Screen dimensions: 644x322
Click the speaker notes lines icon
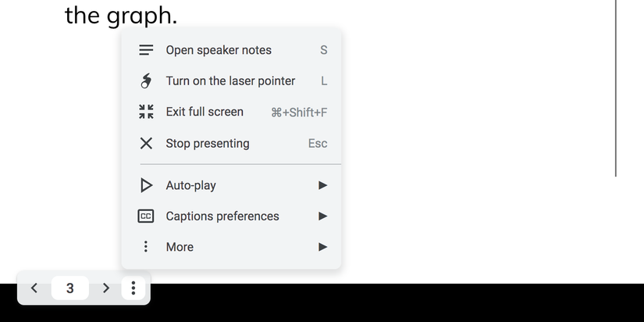click(x=146, y=50)
